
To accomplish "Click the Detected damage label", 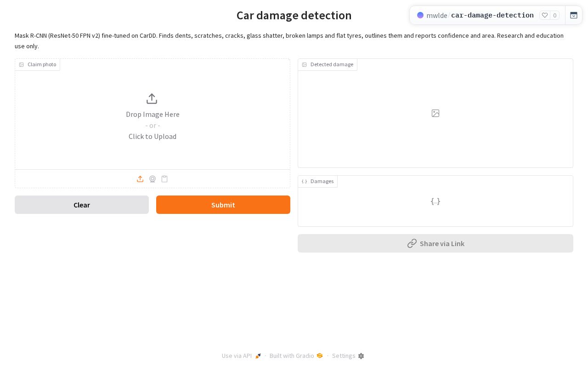I will coord(328,64).
